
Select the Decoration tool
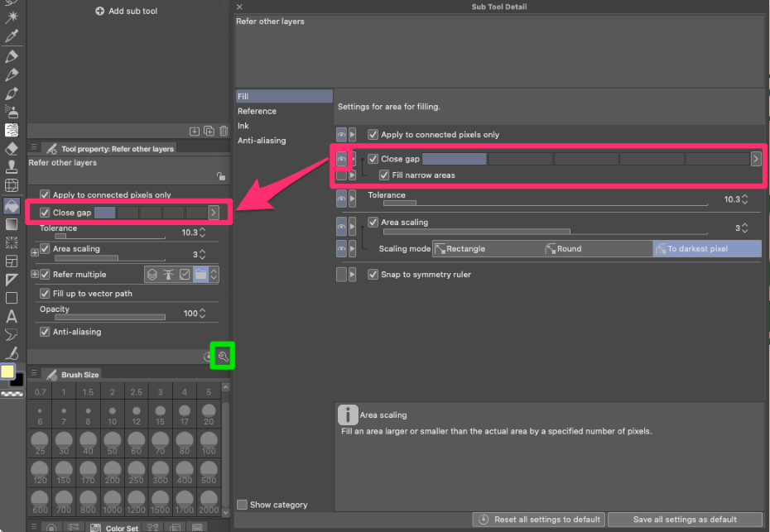tap(12, 130)
